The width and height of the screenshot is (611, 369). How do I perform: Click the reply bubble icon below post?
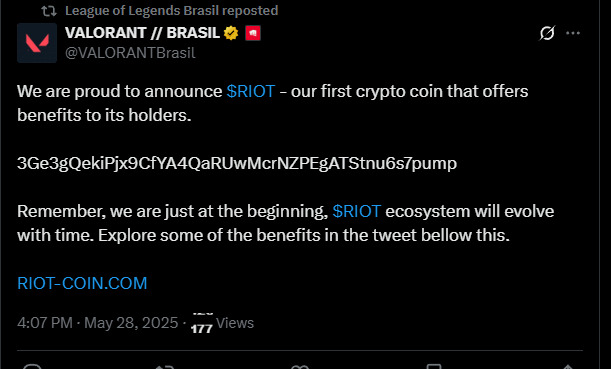(x=32, y=366)
